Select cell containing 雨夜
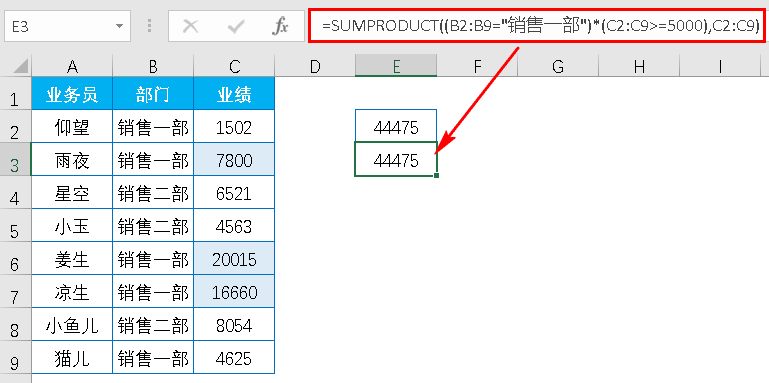Image resolution: width=769 pixels, height=383 pixels. pos(72,159)
